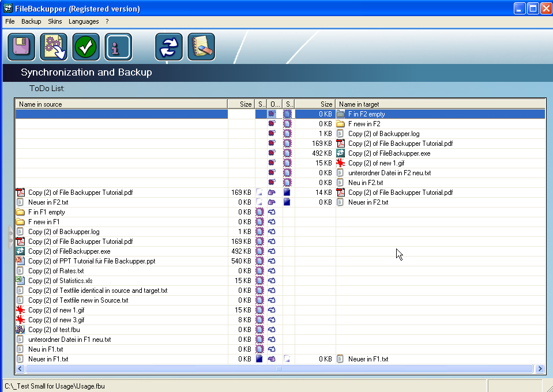Select 'Copy (2) of Textfile identical in source and target.txt'
The image size is (553, 392).
click(x=97, y=291)
